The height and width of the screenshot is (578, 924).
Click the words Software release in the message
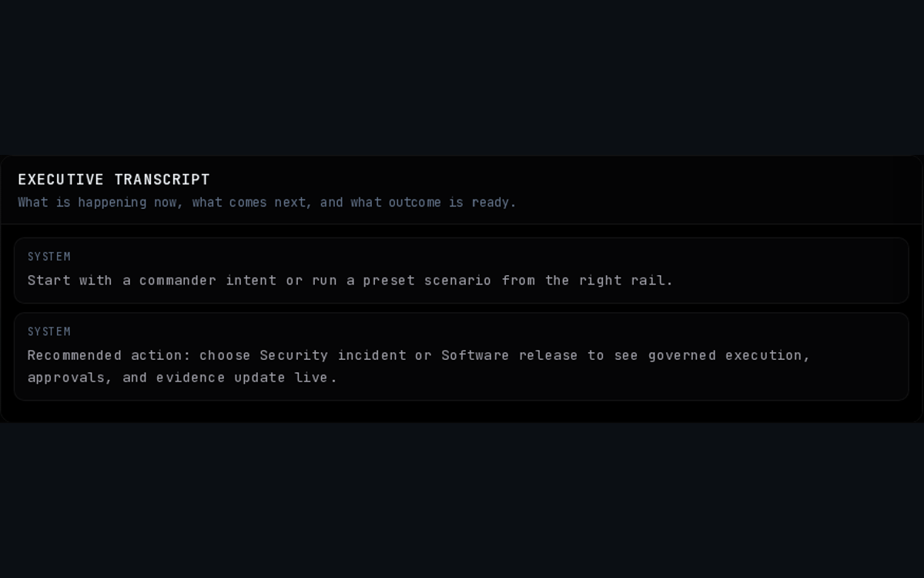click(509, 355)
